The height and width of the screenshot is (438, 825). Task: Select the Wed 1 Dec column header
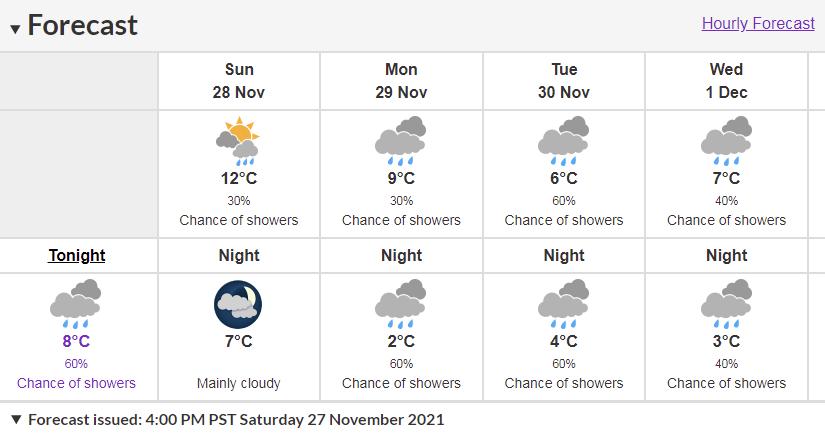(726, 81)
